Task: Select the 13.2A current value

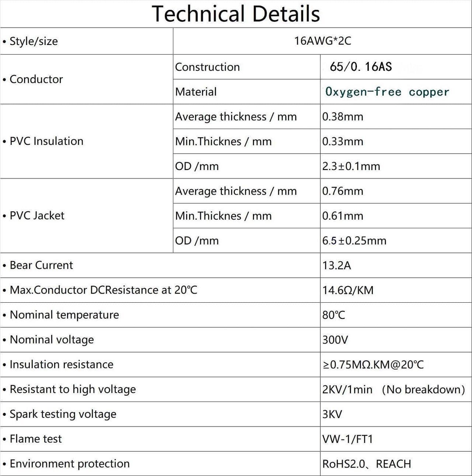Action: [x=337, y=265]
